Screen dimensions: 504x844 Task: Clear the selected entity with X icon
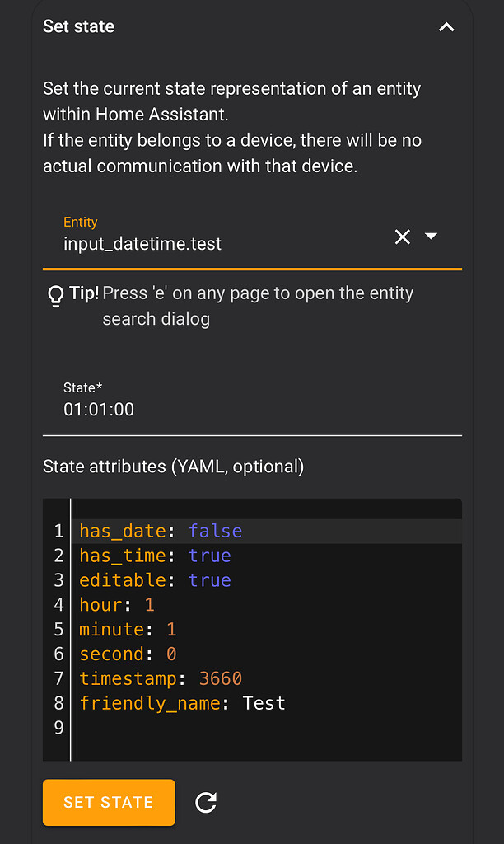pyautogui.click(x=403, y=237)
